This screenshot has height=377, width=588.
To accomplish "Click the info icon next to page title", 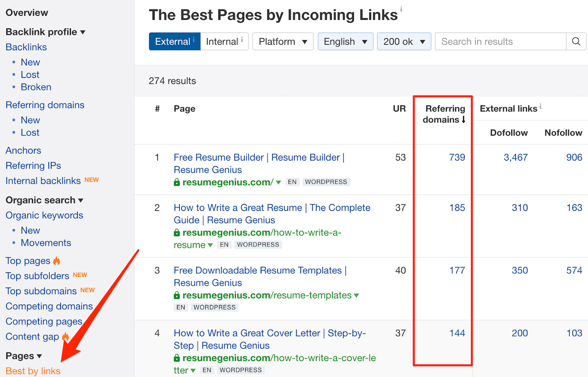I will pyautogui.click(x=401, y=9).
